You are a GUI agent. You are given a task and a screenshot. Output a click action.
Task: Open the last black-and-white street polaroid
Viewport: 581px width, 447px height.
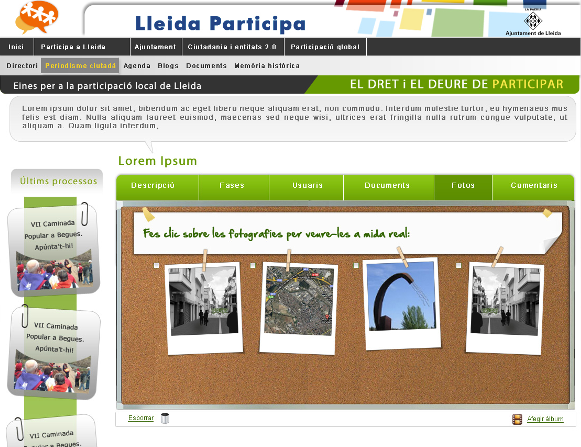(x=505, y=308)
